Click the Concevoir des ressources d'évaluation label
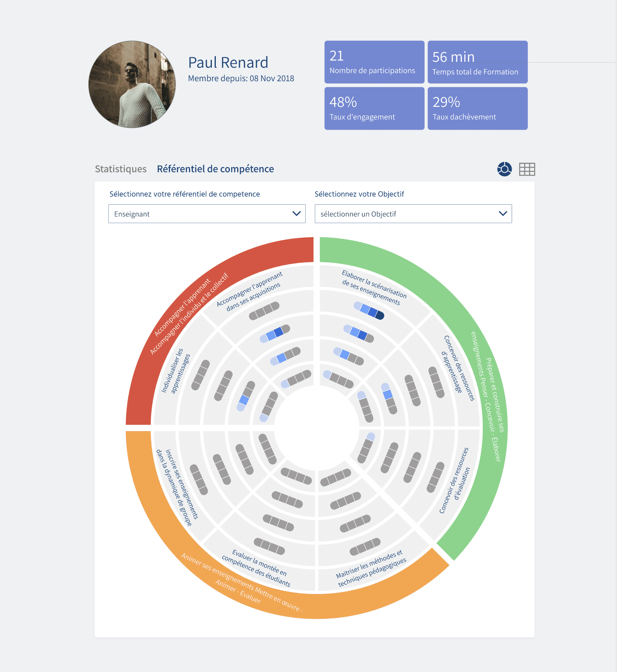 [455, 480]
